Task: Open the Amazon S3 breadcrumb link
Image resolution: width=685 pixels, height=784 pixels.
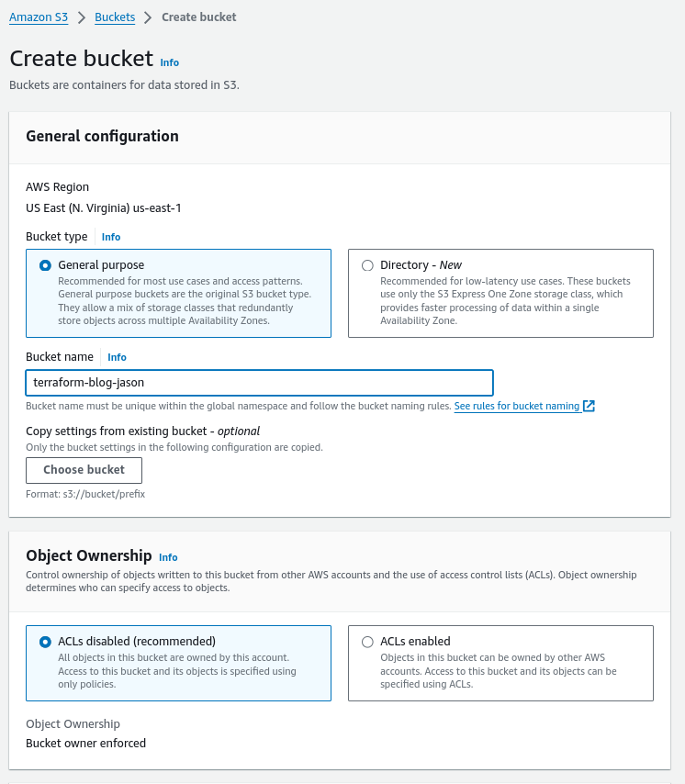Action: point(44,17)
